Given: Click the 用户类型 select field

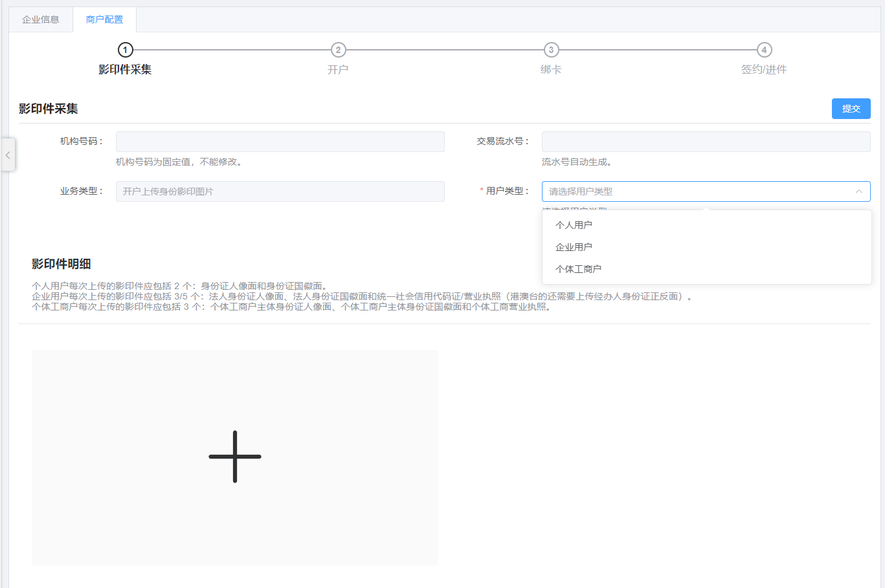Looking at the screenshot, I should (x=699, y=191).
